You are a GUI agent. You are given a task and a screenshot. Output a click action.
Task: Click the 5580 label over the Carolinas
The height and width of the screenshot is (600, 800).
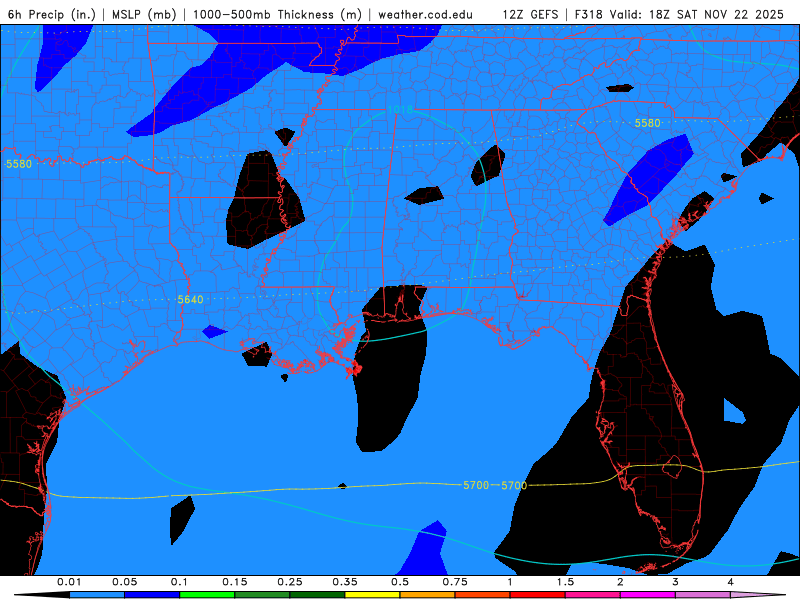pos(647,123)
